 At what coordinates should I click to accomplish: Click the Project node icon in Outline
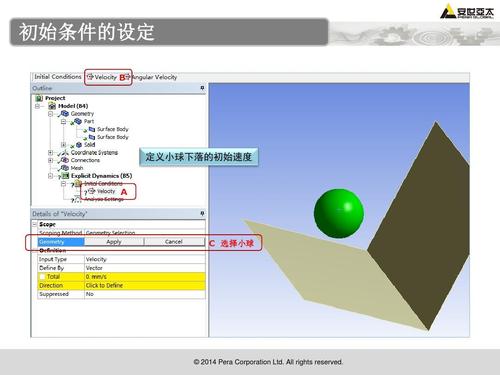[x=39, y=98]
